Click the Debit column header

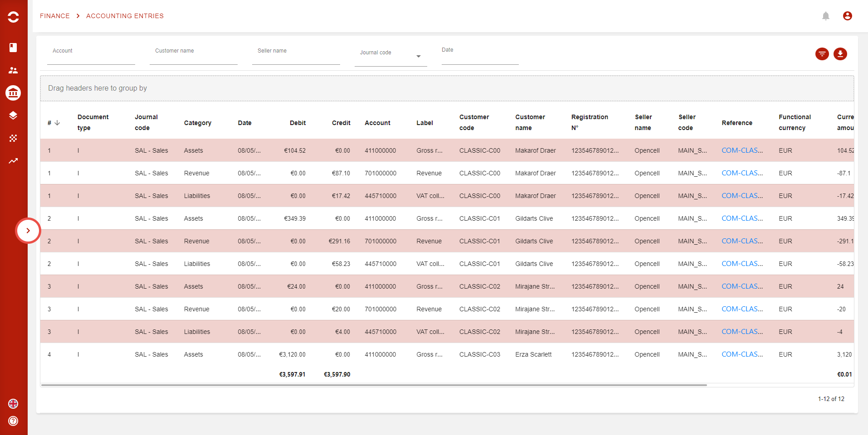pyautogui.click(x=297, y=123)
